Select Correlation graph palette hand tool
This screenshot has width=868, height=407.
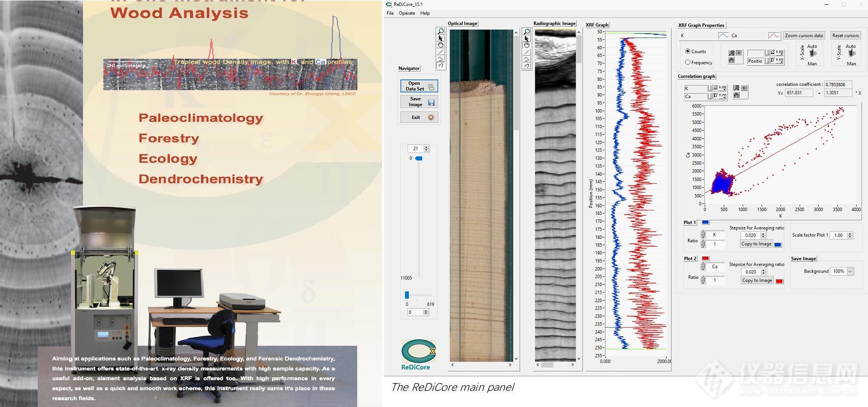(736, 95)
